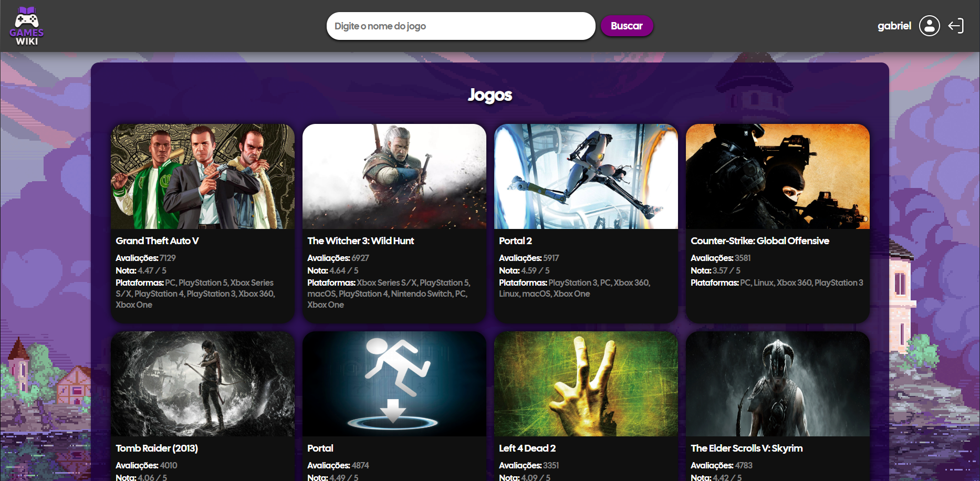The image size is (980, 481).
Task: Open the Portal 2 cover image
Action: coord(586,176)
